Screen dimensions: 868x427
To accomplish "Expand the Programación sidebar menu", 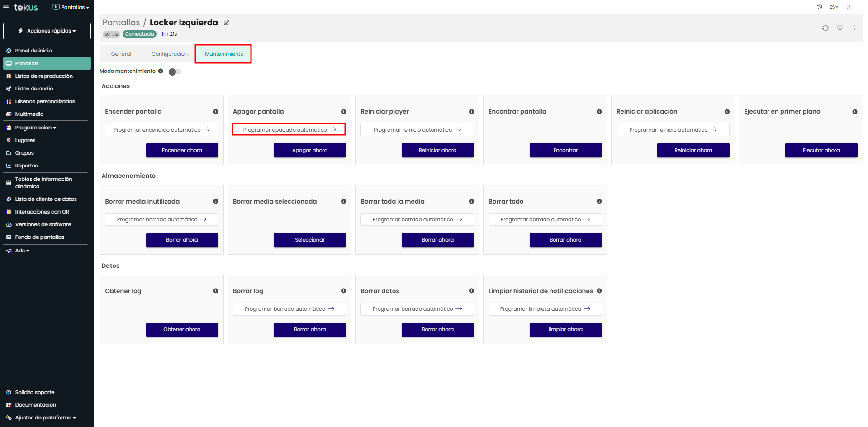I will (x=35, y=128).
